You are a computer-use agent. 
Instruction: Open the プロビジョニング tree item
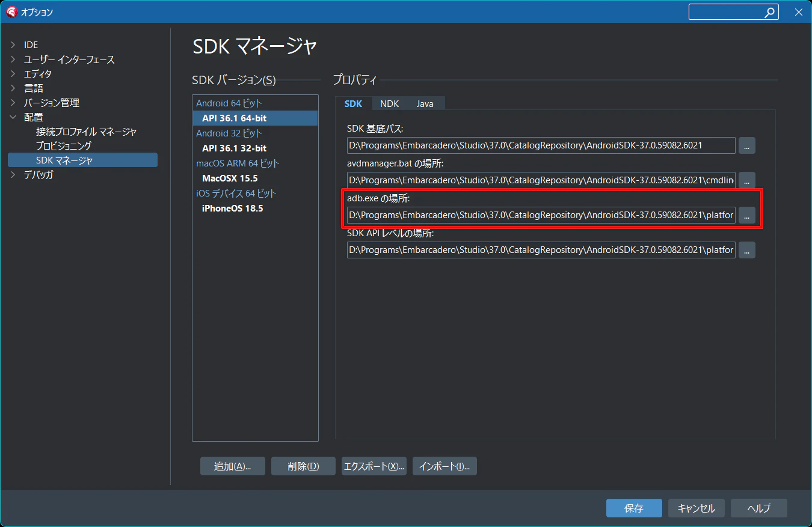pos(63,146)
